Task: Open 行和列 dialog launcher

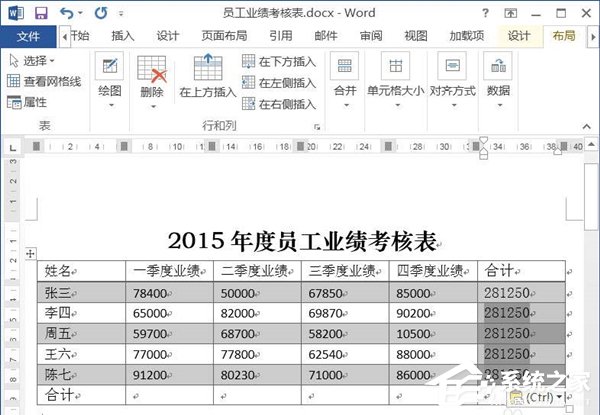Action: 317,127
